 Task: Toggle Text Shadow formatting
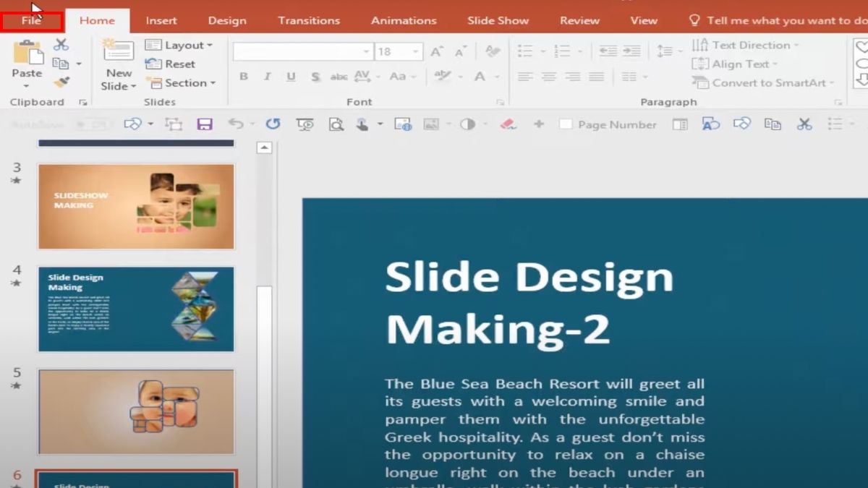point(315,77)
